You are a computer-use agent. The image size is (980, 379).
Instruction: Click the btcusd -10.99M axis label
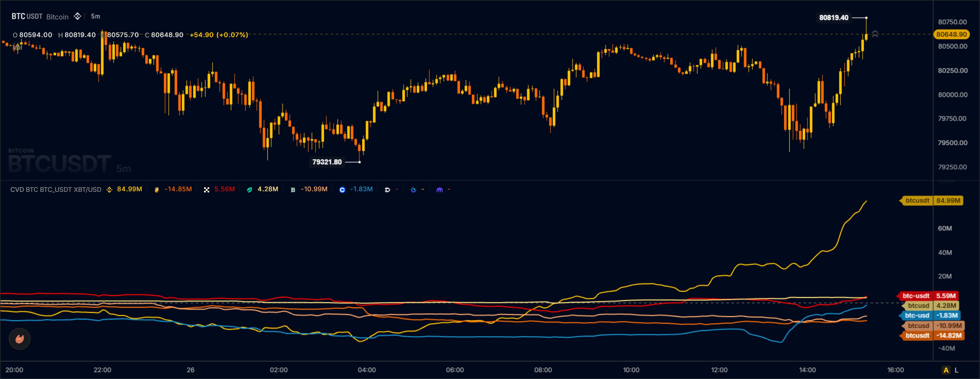point(933,326)
